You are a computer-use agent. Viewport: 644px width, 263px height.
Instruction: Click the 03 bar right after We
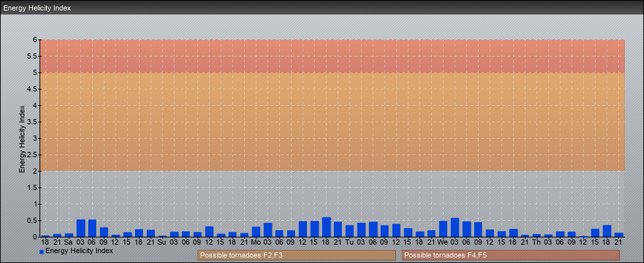(455, 227)
